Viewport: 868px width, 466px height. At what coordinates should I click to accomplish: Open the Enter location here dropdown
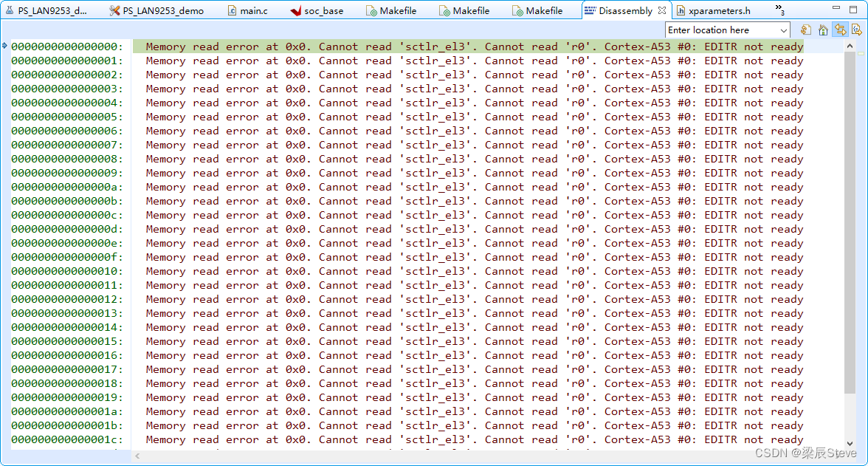[785, 30]
